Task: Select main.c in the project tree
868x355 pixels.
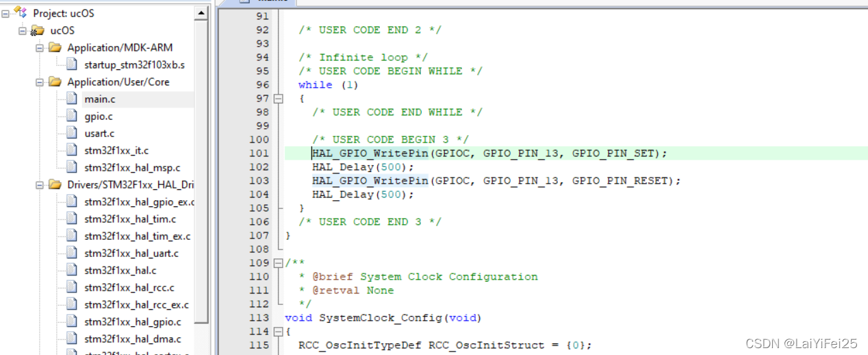Action: click(x=100, y=99)
